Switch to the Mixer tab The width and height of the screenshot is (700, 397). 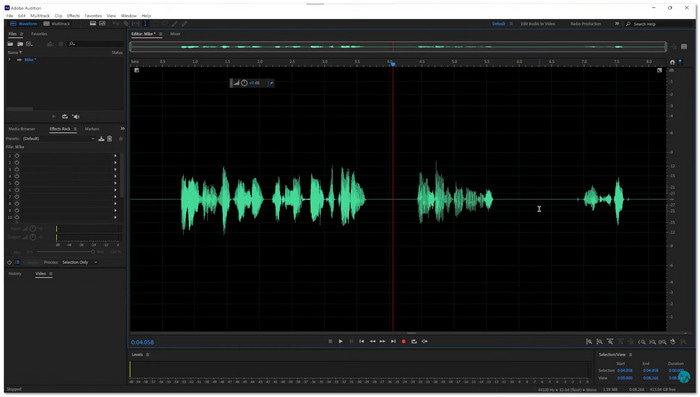click(175, 34)
